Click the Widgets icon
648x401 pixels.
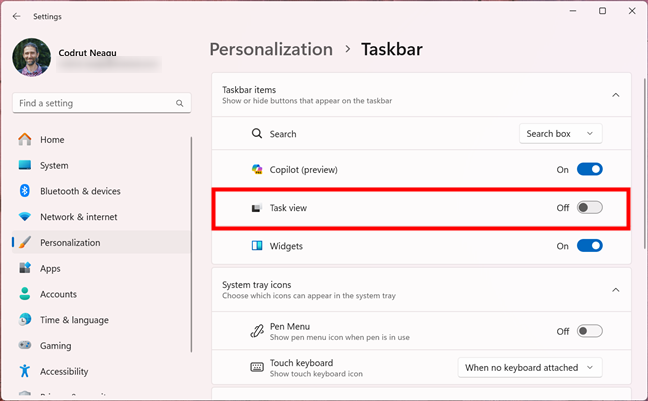257,246
